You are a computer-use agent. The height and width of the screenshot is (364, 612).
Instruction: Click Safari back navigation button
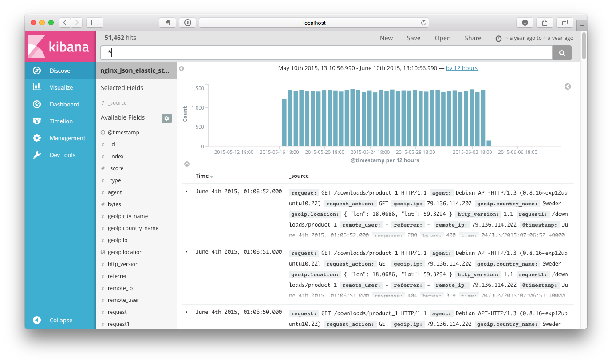click(65, 23)
